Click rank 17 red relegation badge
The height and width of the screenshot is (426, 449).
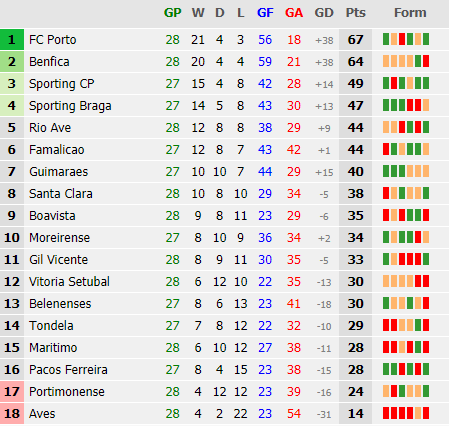[12, 392]
